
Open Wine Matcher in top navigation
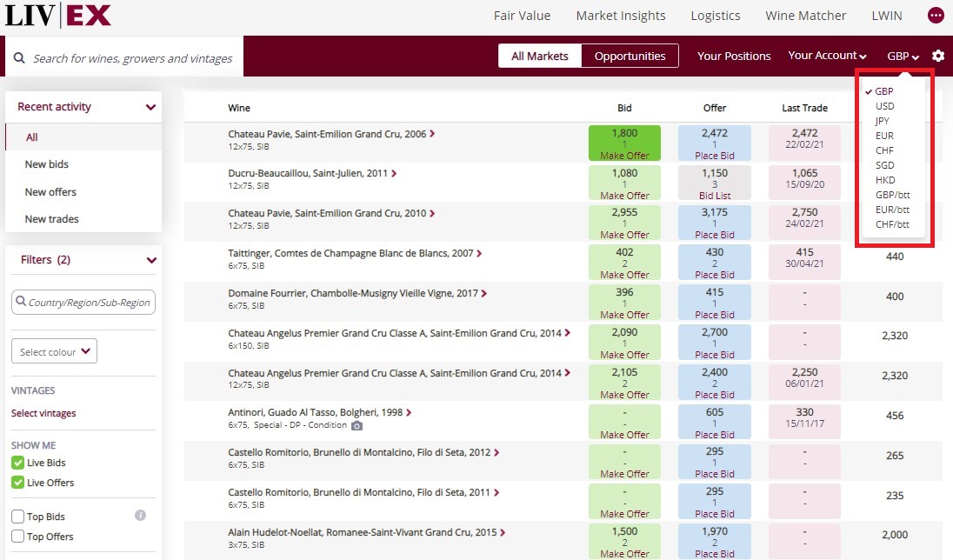(x=805, y=16)
